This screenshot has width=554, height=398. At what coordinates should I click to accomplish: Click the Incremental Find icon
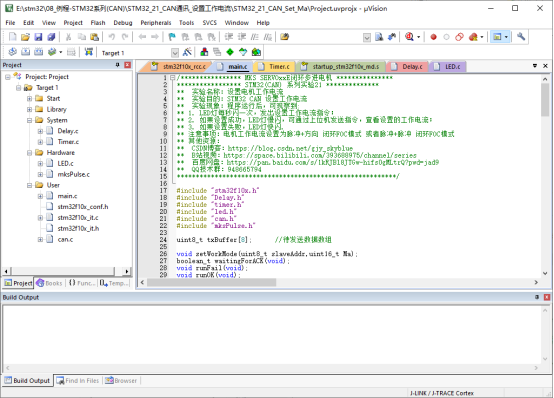click(392, 37)
